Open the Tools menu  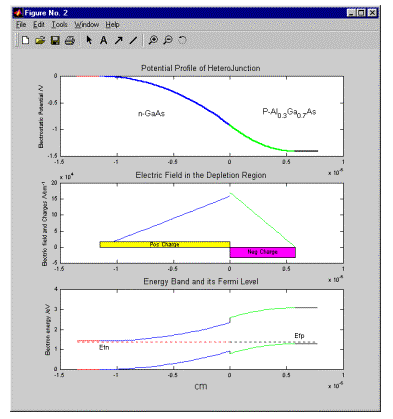(59, 25)
